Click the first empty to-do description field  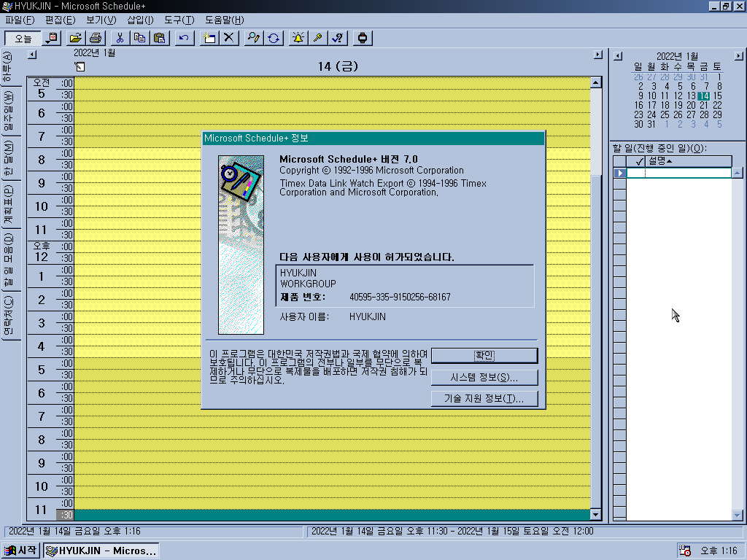(689, 173)
